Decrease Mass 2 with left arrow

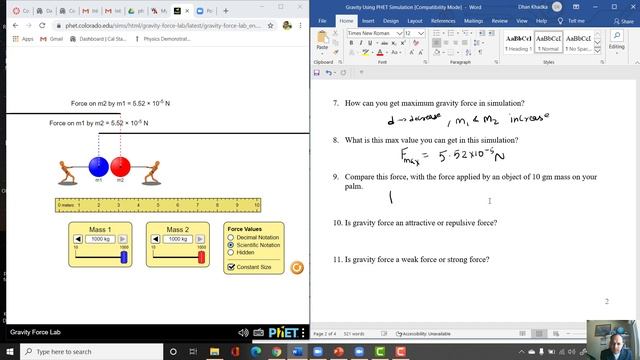point(156,239)
